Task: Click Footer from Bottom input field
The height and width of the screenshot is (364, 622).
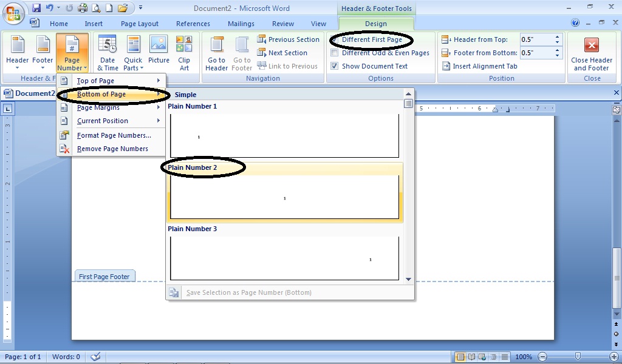Action: coord(536,53)
